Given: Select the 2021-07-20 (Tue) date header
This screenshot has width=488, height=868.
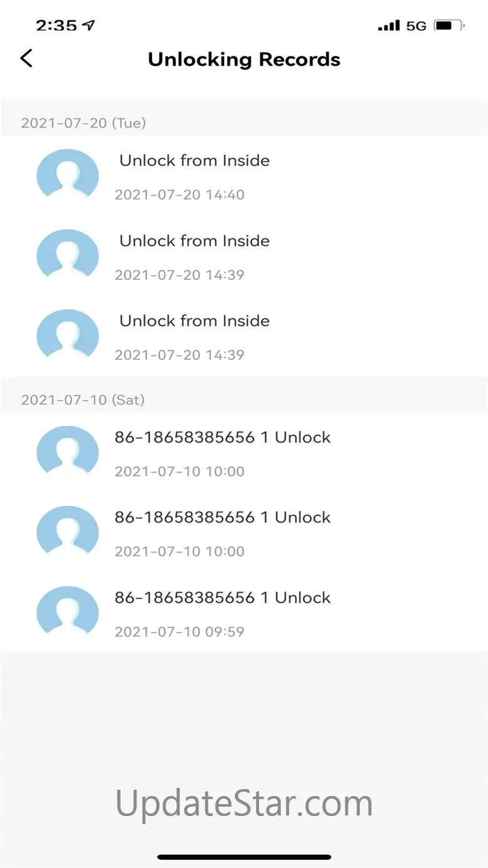Looking at the screenshot, I should (84, 123).
